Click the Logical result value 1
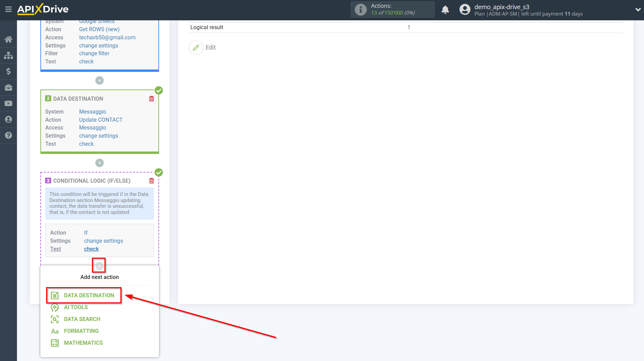 [x=409, y=27]
